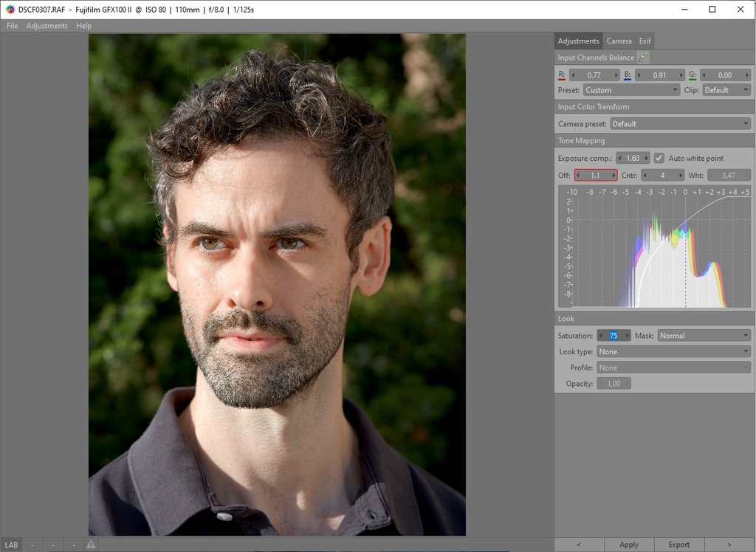
Task: Open the Camera preset dropdown
Action: pyautogui.click(x=680, y=124)
